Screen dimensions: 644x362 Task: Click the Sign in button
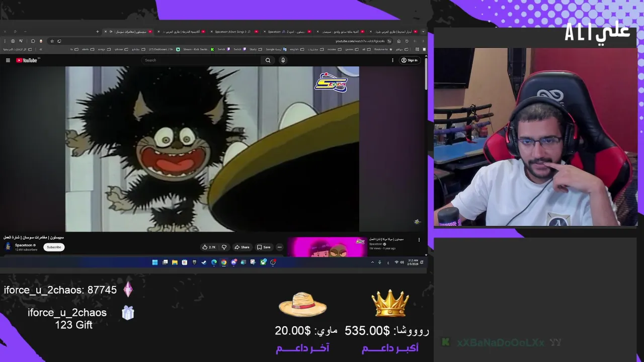click(409, 60)
